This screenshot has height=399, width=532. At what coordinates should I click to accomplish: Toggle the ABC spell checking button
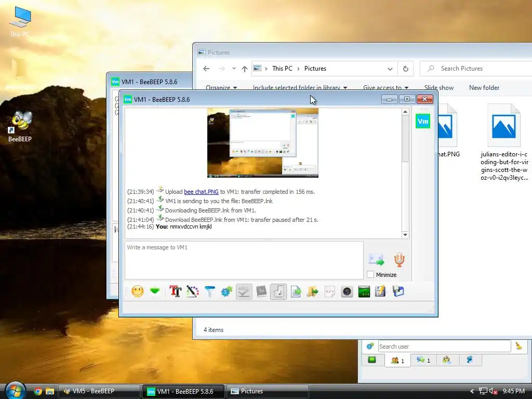coord(244,291)
